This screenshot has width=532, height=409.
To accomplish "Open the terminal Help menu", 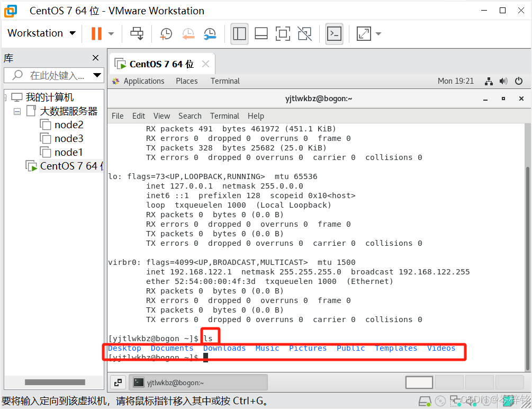I will 256,116.
